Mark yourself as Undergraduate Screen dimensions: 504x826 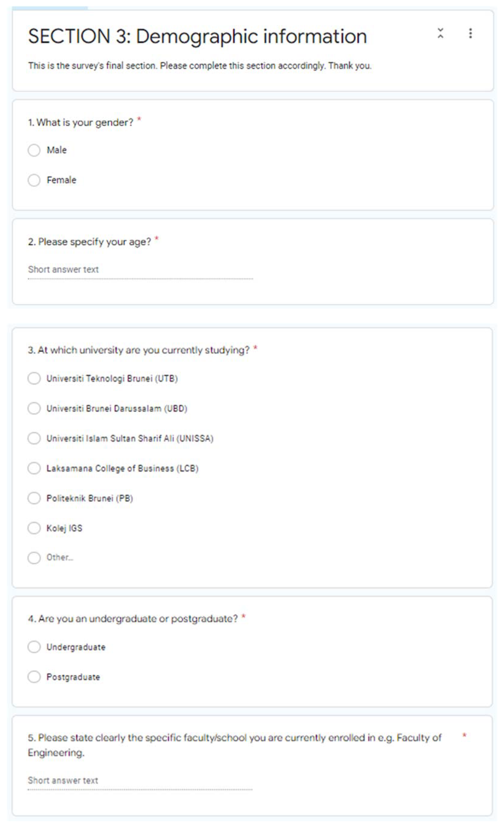coord(34,647)
